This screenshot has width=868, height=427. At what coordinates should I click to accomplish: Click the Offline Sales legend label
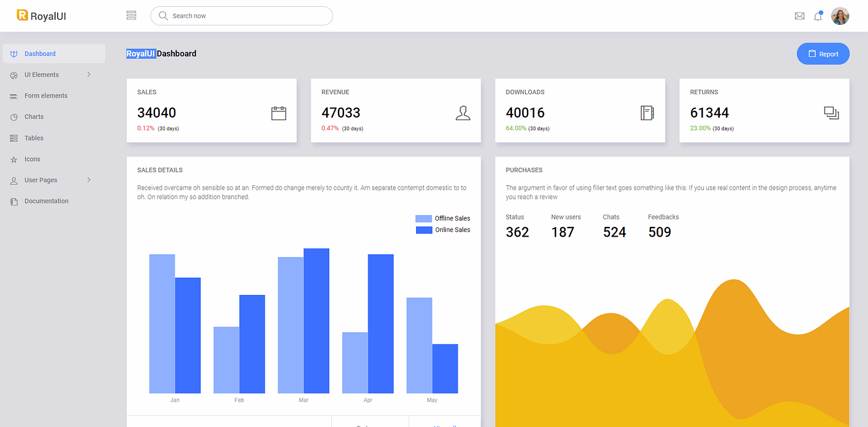coord(453,219)
